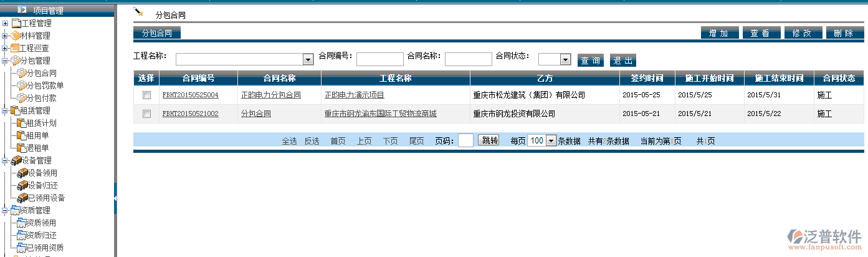
Task: Click the 资质领用 icon
Action: 21,223
